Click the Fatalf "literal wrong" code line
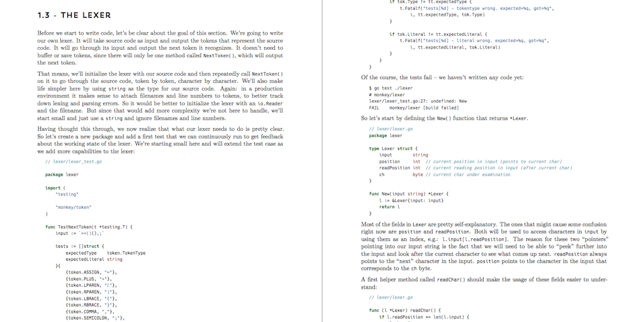This screenshot has height=322, width=644. tap(474, 41)
